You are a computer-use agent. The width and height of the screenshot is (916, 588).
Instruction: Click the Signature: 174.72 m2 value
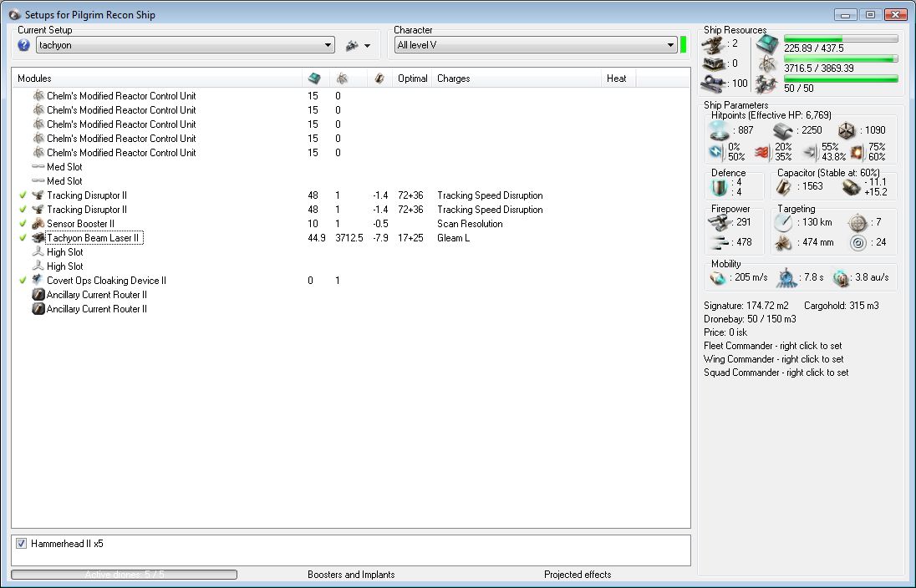746,306
